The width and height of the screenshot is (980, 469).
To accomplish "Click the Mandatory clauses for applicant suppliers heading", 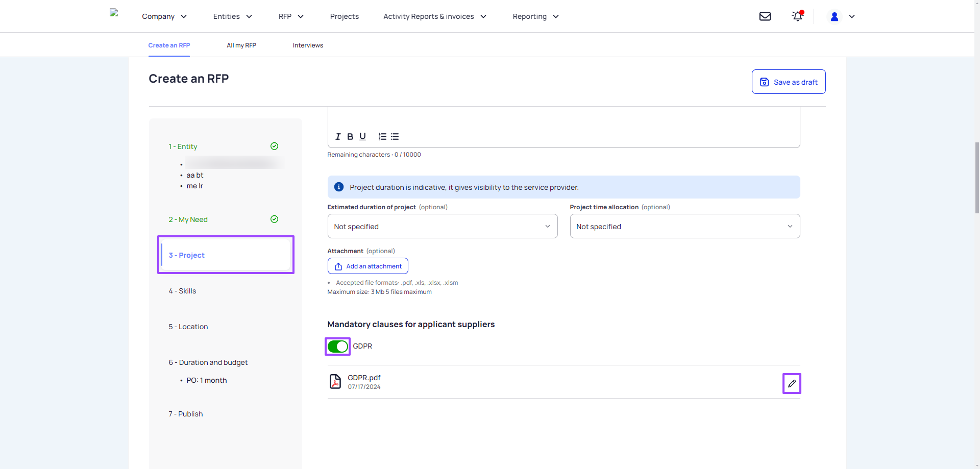I will click(x=411, y=324).
